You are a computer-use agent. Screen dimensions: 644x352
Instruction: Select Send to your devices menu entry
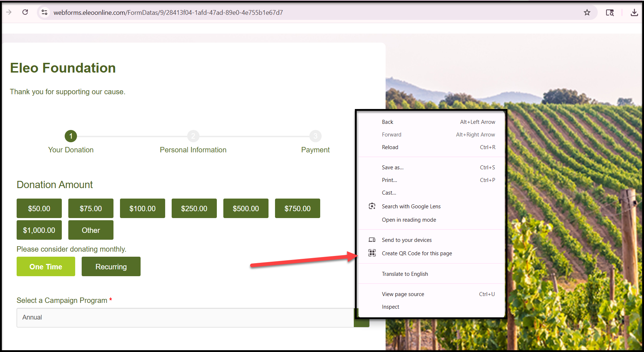432,240
